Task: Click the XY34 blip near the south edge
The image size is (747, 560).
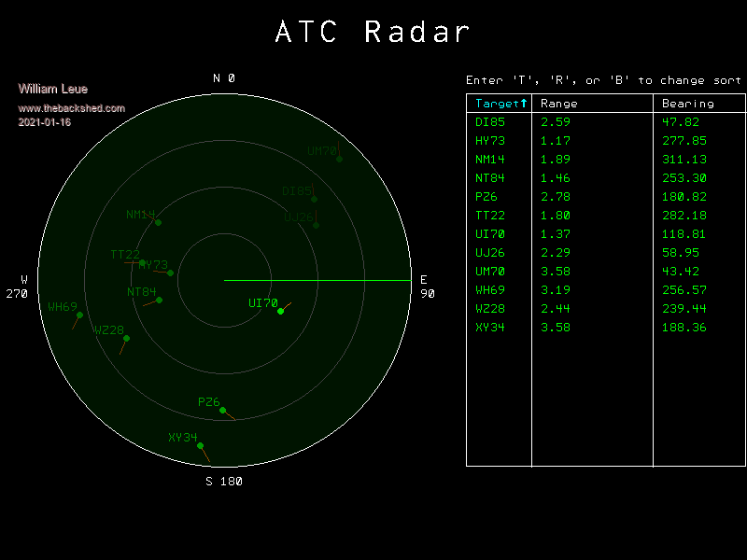Action: click(x=200, y=445)
